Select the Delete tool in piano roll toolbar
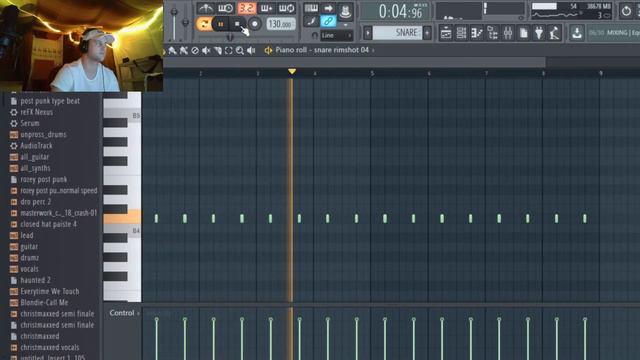Image resolution: width=640 pixels, height=360 pixels. pyautogui.click(x=195, y=50)
